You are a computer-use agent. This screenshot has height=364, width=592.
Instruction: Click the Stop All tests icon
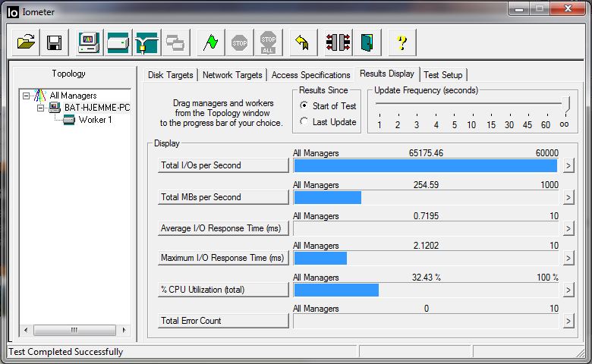[x=268, y=42]
